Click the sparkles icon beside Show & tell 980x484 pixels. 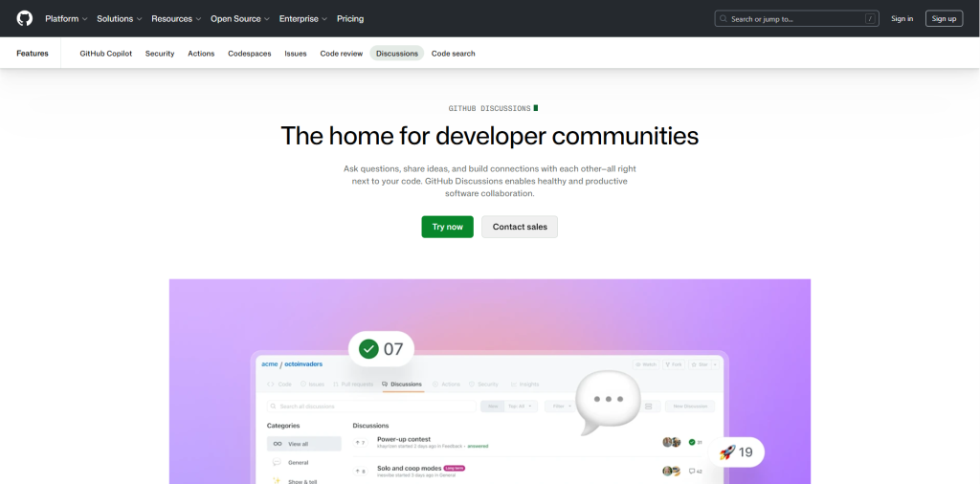tap(277, 481)
